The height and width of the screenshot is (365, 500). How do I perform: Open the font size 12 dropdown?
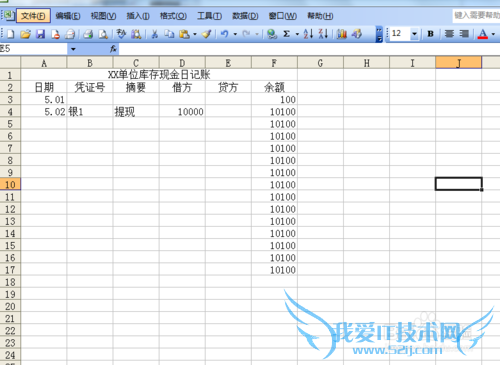coord(414,34)
